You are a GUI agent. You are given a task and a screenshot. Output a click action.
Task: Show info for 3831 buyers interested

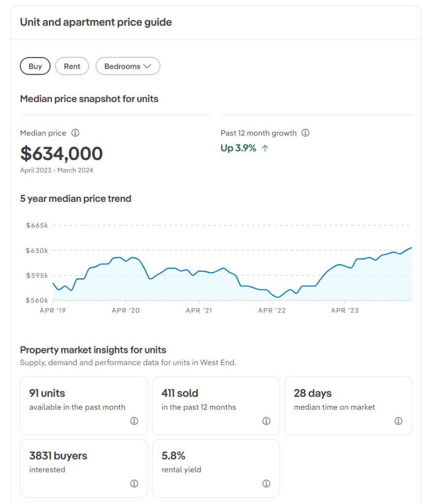(134, 483)
